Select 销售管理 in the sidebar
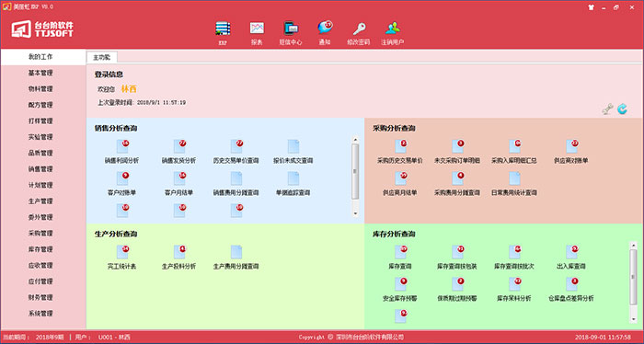This screenshot has width=644, height=344. click(x=43, y=169)
